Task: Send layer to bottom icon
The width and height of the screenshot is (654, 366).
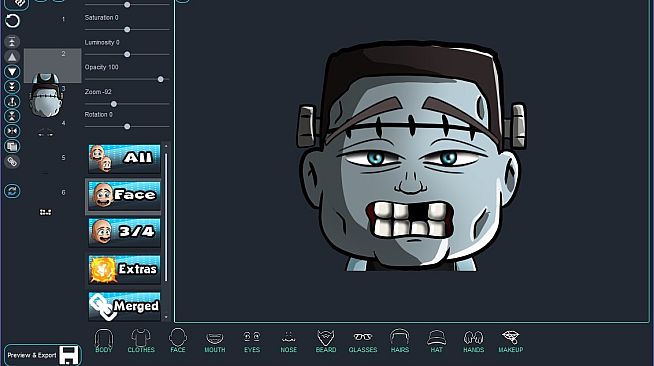Action: [12, 86]
